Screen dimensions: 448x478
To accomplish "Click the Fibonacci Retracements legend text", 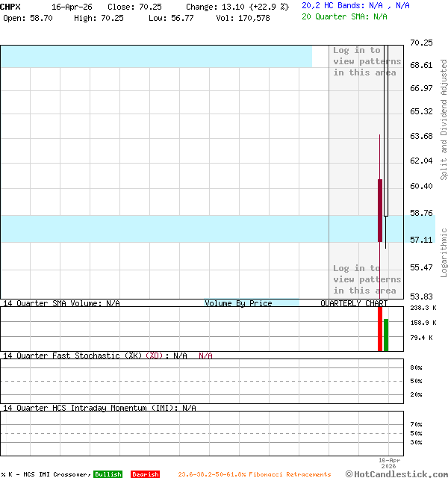I will (254, 474).
